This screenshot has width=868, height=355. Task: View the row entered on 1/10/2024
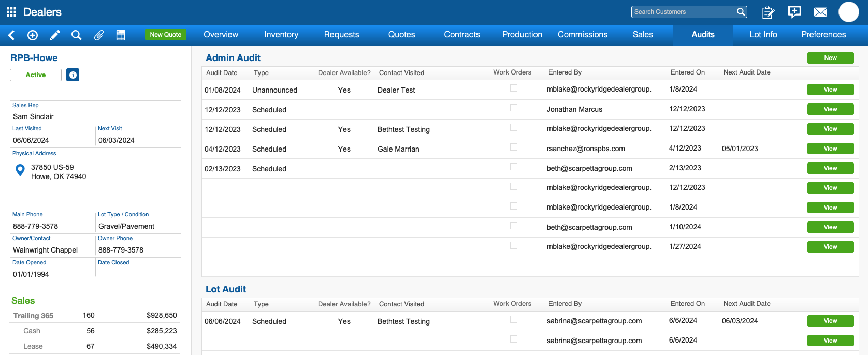pyautogui.click(x=830, y=227)
